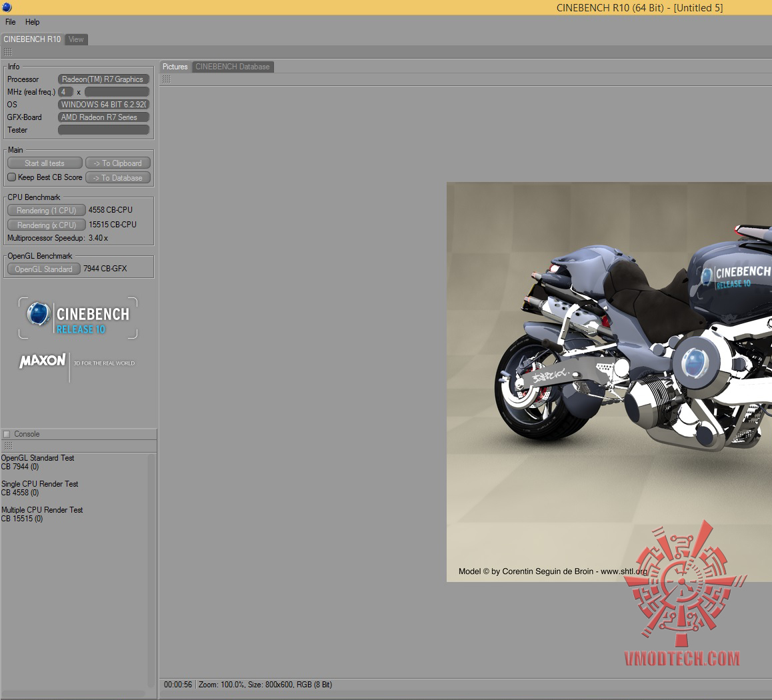Click the Start all tests button

click(x=45, y=163)
